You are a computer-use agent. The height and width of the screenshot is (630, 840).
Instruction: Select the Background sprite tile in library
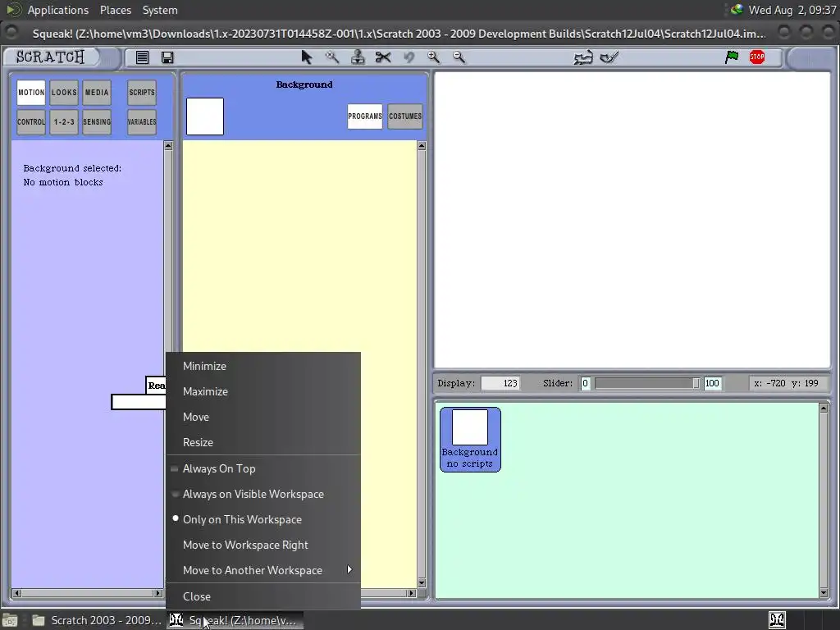(470, 440)
